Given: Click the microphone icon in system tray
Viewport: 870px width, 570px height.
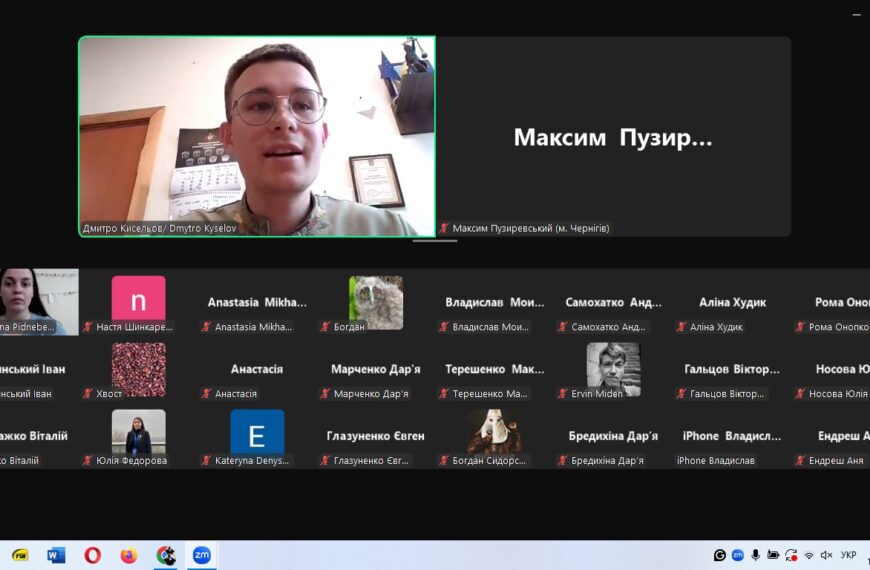Looking at the screenshot, I should [755, 555].
